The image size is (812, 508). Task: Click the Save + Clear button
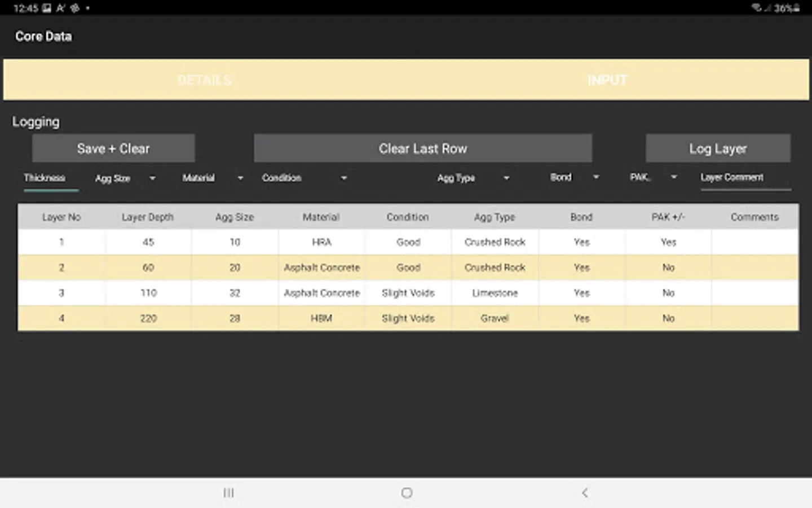(x=113, y=148)
